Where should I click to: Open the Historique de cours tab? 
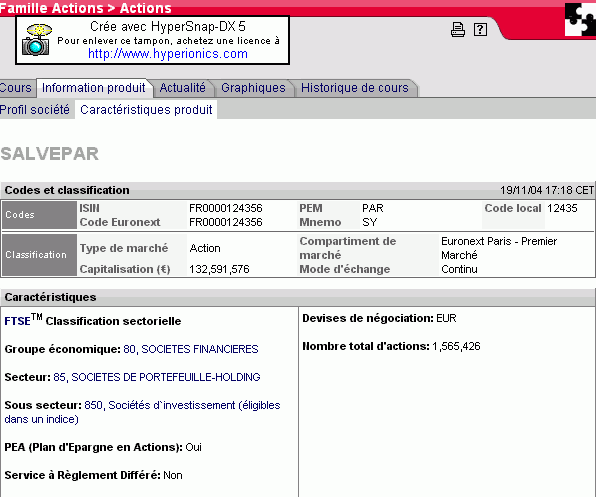pos(355,88)
